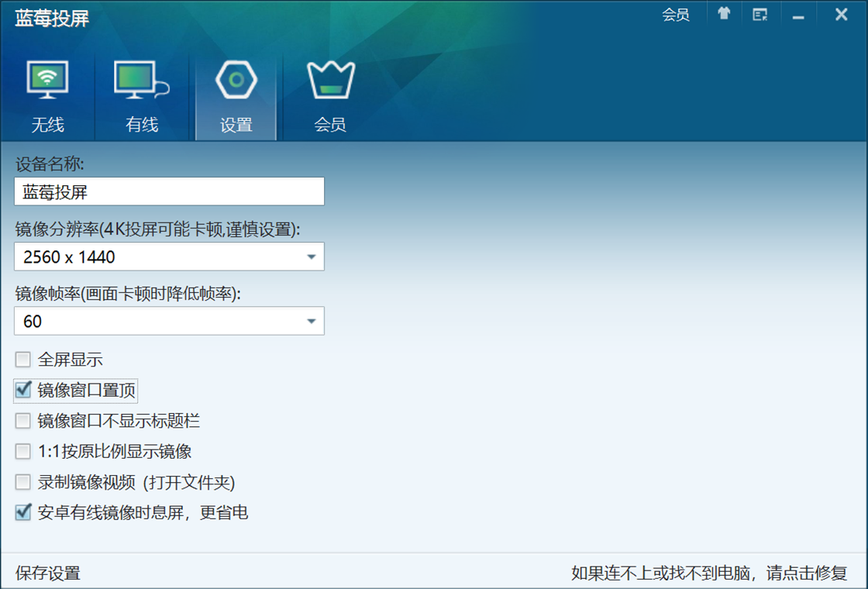This screenshot has width=868, height=589.
Task: Enable 1:1按原比例显示镜像 checkbox
Action: (x=23, y=451)
